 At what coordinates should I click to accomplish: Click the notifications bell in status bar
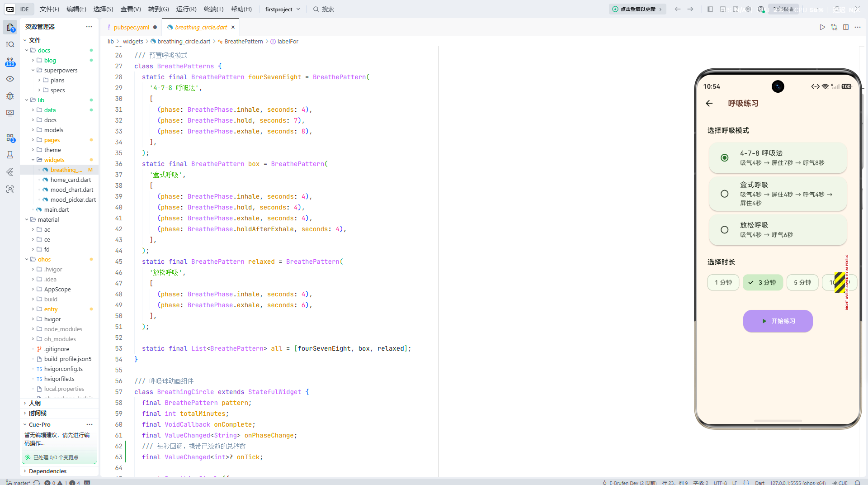click(858, 482)
